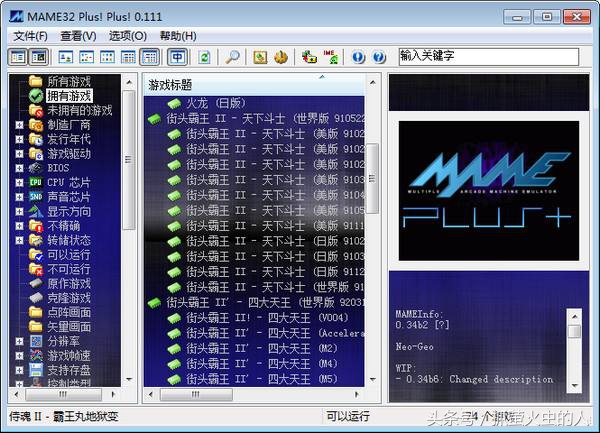Screen dimensions: 600x433
Task: Open the help question mark icon
Action: (379, 57)
